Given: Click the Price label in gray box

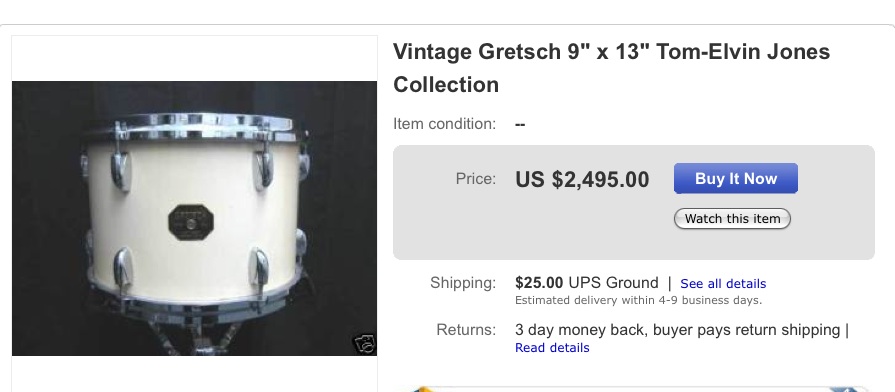Looking at the screenshot, I should 475,179.
